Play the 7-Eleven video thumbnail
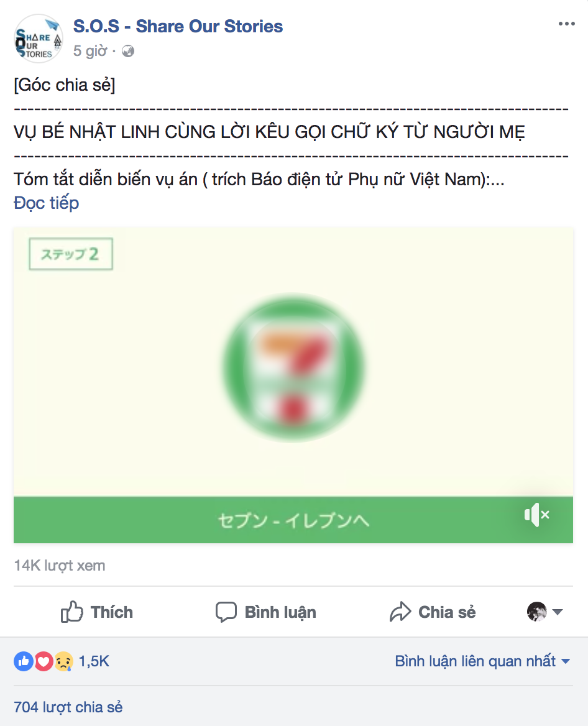This screenshot has height=726, width=588. 293,367
